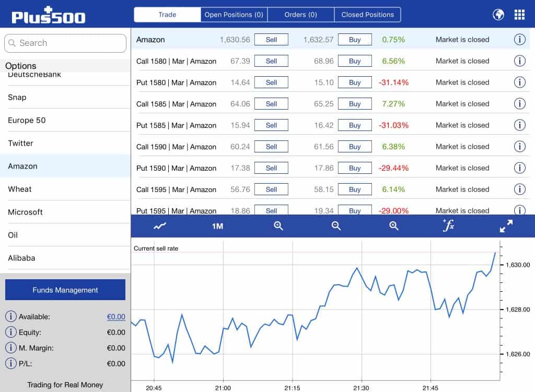
Task: Sell Put 1590 Mar Amazon
Action: coord(271,168)
